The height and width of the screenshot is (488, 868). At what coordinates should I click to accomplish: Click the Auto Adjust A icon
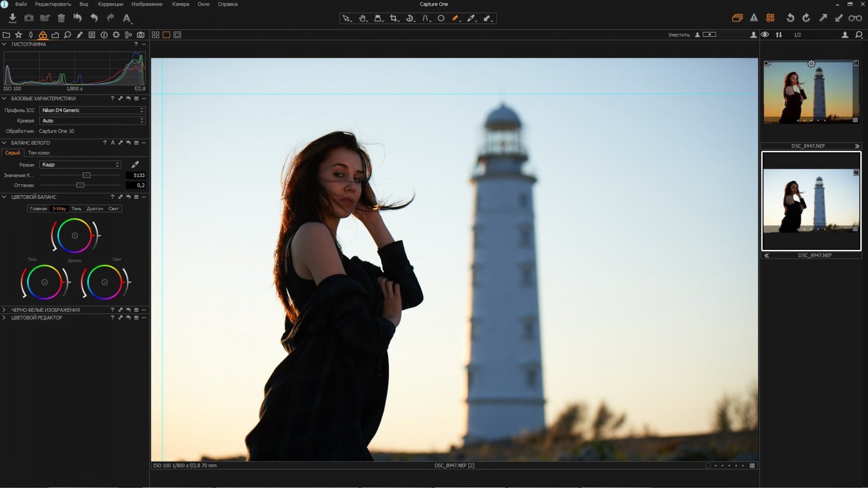[127, 19]
